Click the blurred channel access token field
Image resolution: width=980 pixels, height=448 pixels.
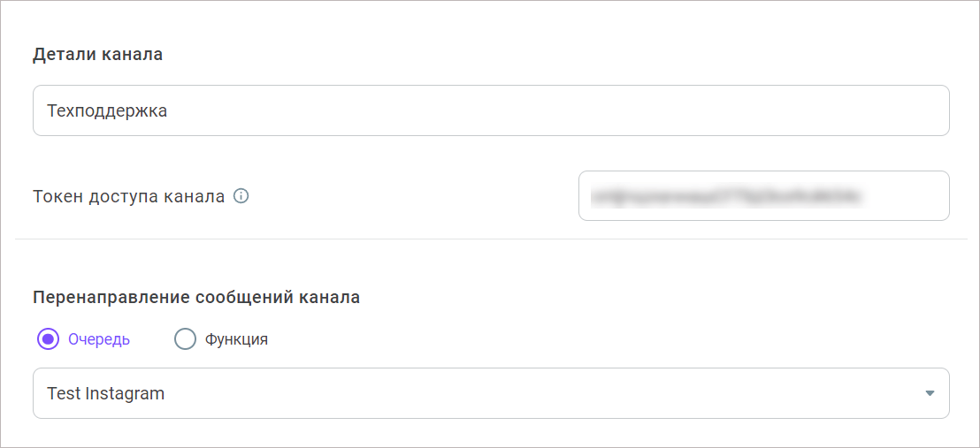[764, 195]
